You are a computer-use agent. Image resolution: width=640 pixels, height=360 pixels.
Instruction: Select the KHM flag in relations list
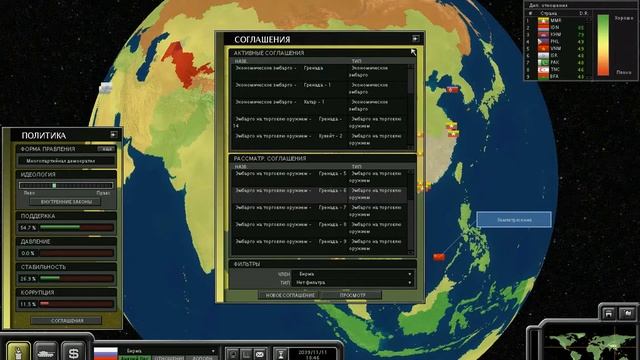tap(543, 34)
